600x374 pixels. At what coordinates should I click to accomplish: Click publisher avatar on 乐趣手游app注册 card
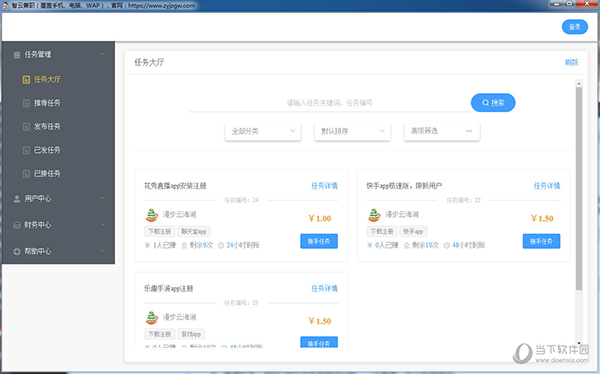(x=152, y=317)
